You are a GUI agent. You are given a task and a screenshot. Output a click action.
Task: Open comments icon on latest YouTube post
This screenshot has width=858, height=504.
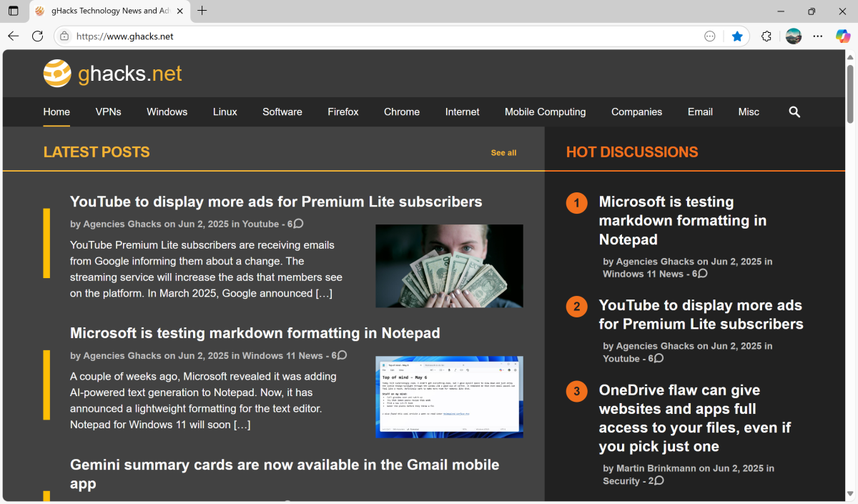tap(299, 223)
